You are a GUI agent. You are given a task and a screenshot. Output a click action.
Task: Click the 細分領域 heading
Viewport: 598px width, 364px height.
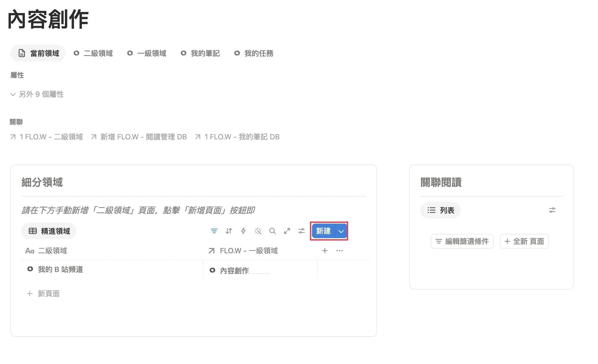click(x=42, y=182)
